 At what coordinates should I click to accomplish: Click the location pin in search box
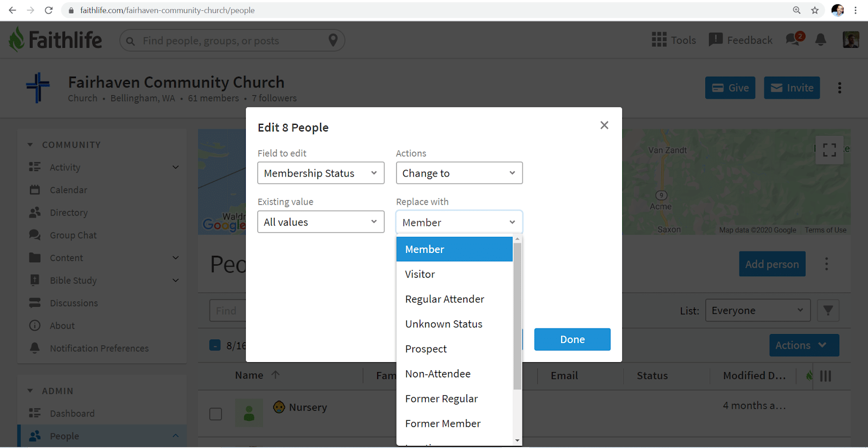tap(333, 40)
